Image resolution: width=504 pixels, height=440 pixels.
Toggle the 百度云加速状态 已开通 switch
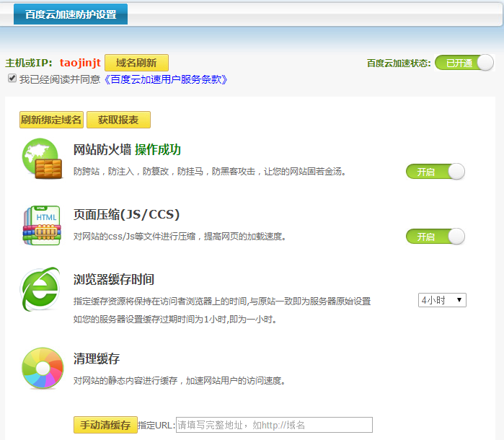(x=464, y=63)
